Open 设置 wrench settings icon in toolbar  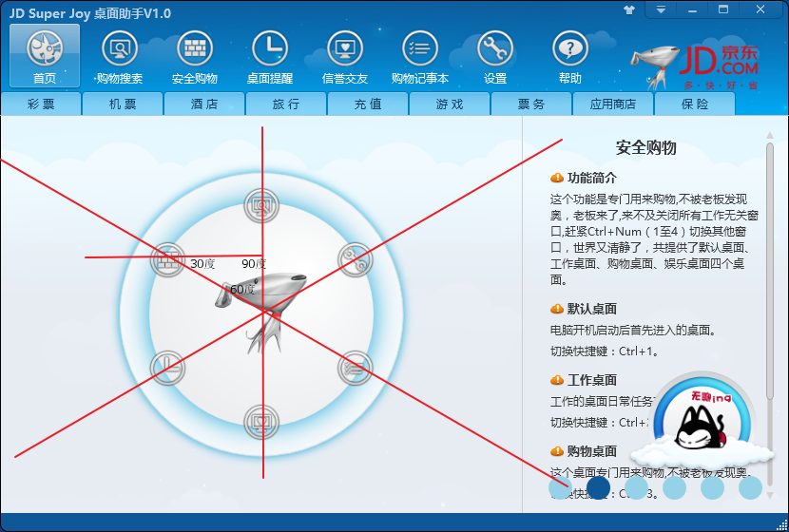[x=495, y=56]
